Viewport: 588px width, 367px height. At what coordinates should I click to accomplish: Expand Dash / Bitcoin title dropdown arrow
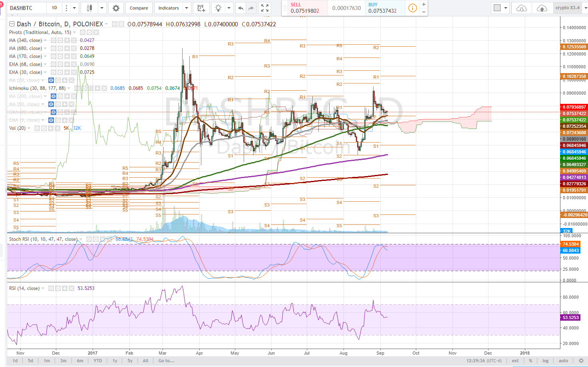coord(107,24)
